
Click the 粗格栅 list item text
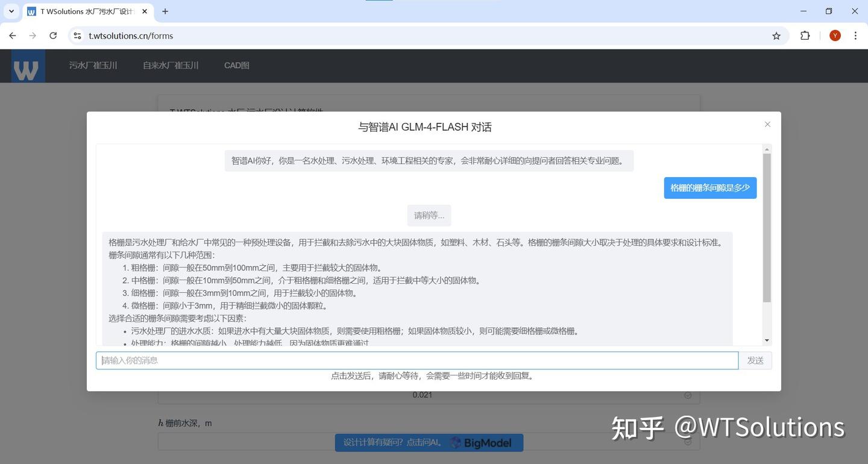pos(257,268)
